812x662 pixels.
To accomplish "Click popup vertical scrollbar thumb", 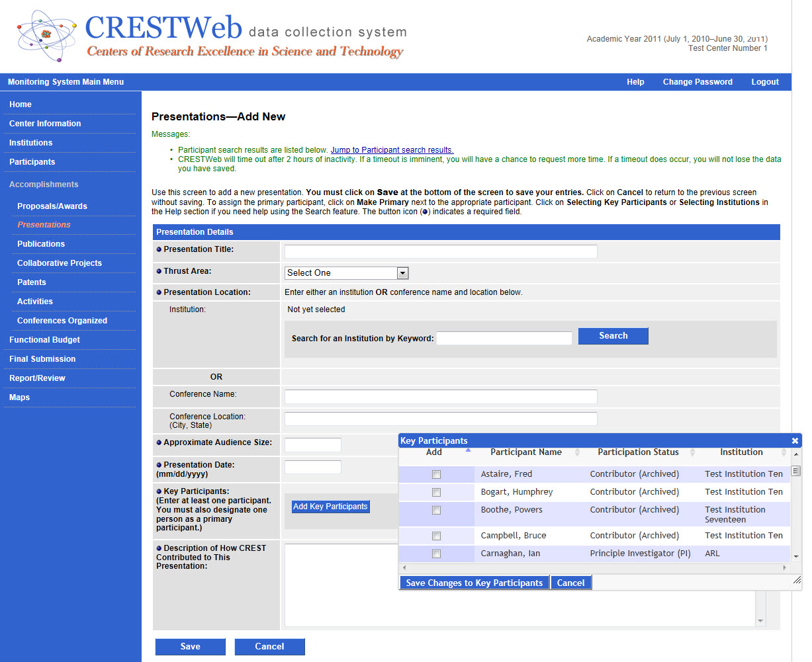I will point(796,471).
